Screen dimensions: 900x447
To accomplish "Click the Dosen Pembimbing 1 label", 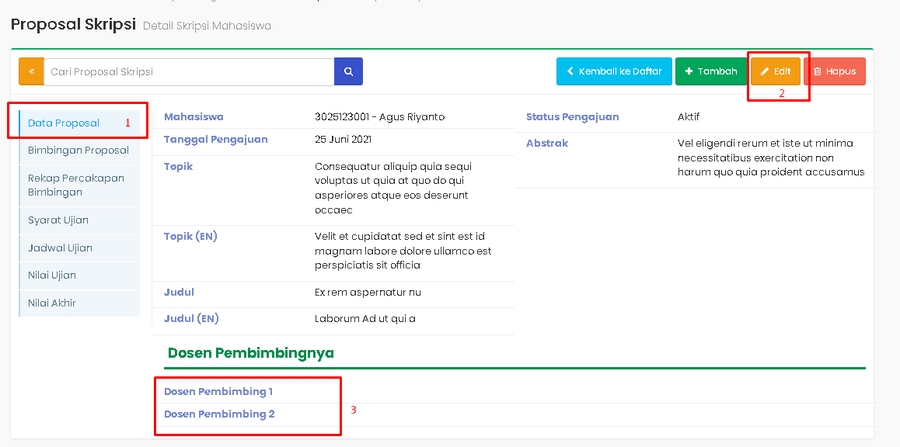I will pyautogui.click(x=218, y=391).
